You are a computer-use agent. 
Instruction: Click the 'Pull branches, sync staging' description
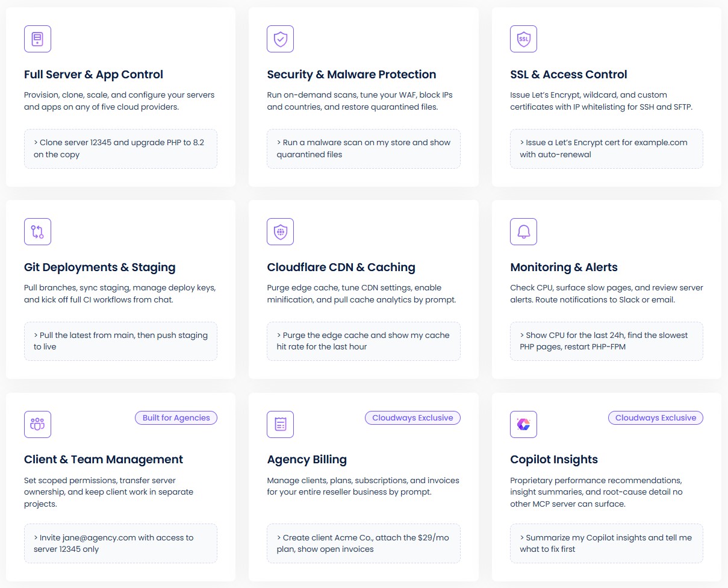pyautogui.click(x=120, y=293)
